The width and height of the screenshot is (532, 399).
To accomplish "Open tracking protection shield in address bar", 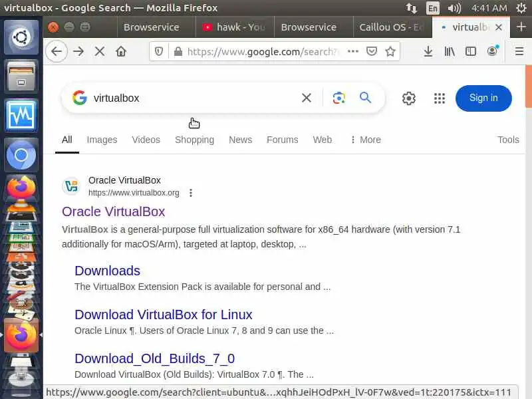I will pyautogui.click(x=159, y=51).
